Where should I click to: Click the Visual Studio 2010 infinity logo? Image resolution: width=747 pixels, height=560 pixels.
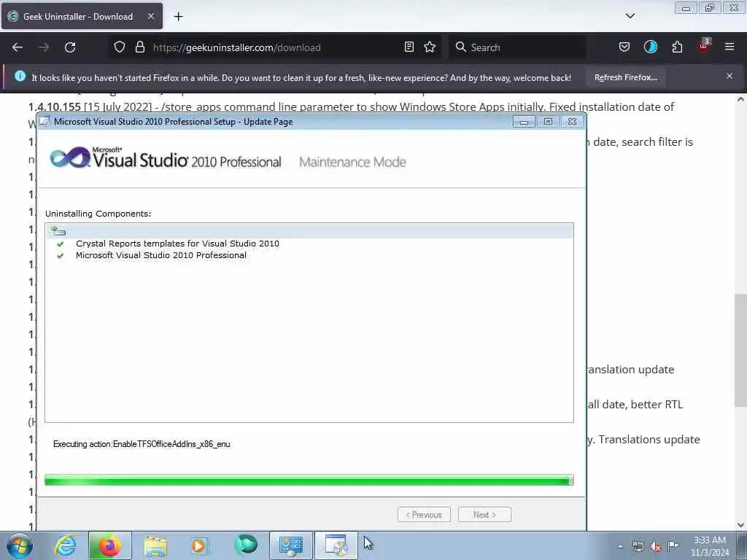point(70,157)
